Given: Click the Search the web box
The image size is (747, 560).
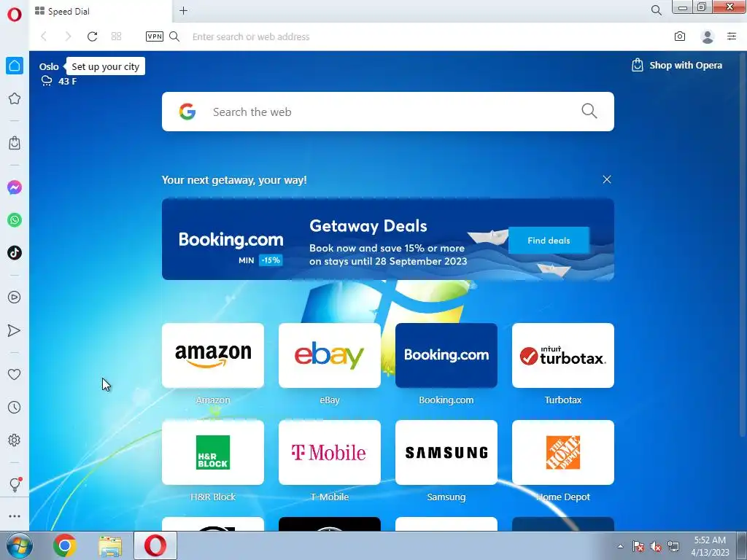Looking at the screenshot, I should [388, 112].
